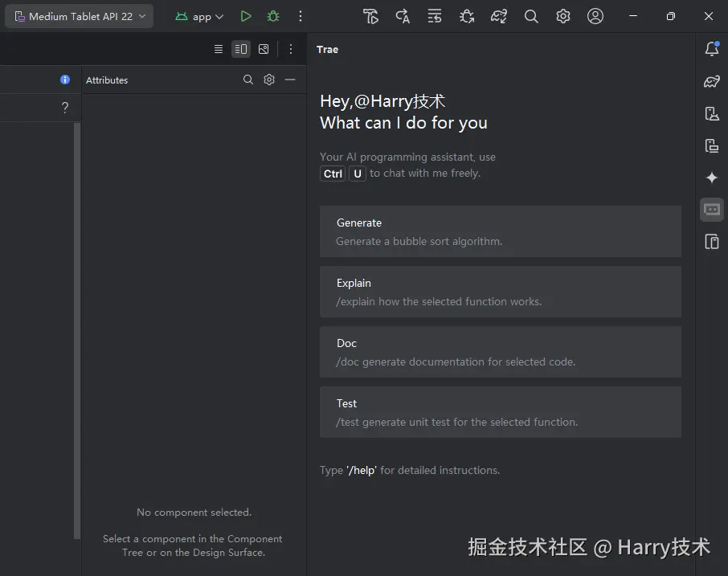Open Gradle tool window in right sidebar
Screen dimensions: 728x576
pos(712,81)
